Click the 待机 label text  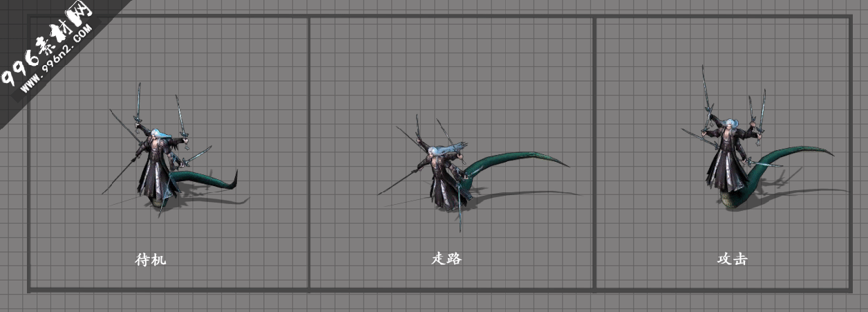(151, 260)
